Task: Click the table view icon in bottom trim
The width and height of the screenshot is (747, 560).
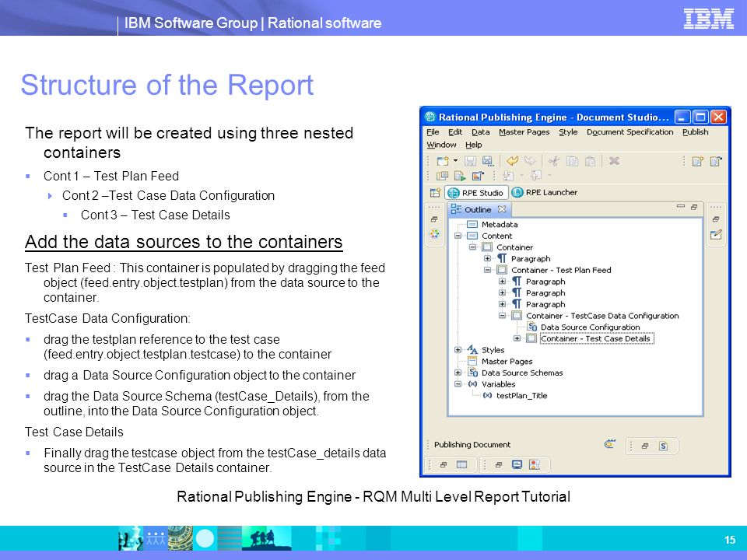Action: point(461,465)
